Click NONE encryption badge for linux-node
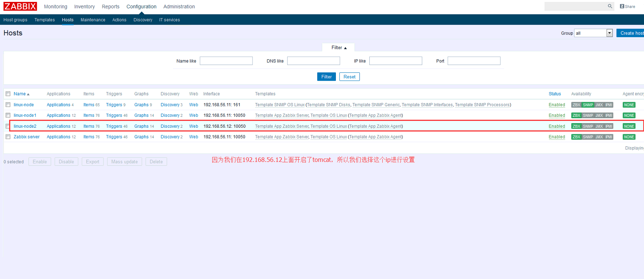644x279 pixels. click(x=629, y=105)
